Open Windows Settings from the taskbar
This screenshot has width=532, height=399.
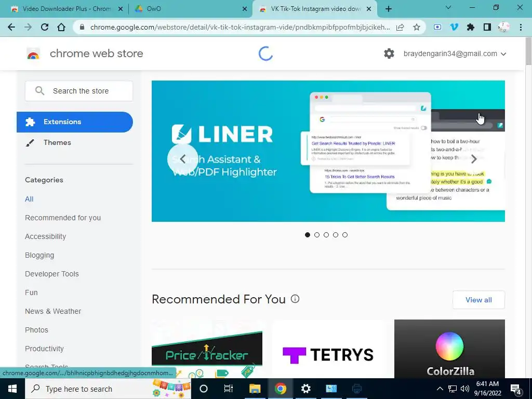(x=305, y=389)
